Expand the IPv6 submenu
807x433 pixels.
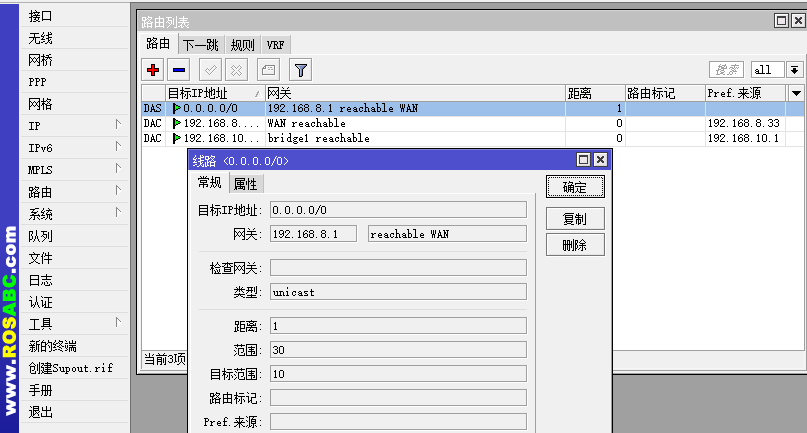118,146
